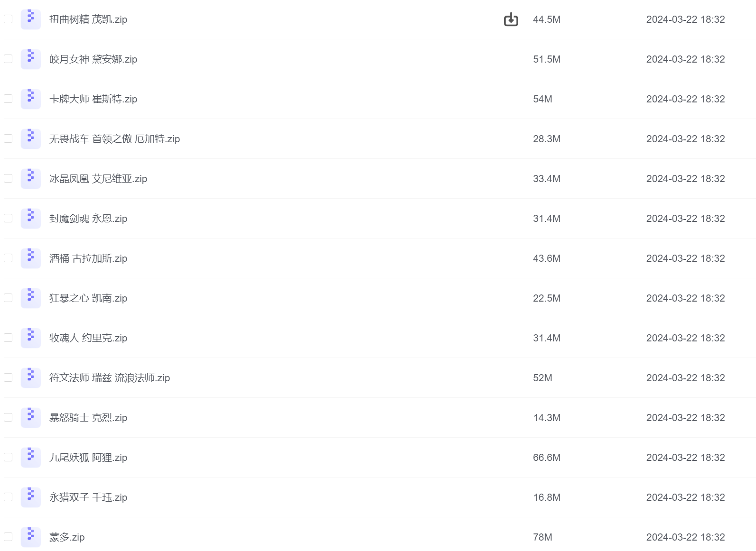Select the 66.6M size cell of 九尾妖狐 阿狸.zip
756x551 pixels.
[x=547, y=458]
